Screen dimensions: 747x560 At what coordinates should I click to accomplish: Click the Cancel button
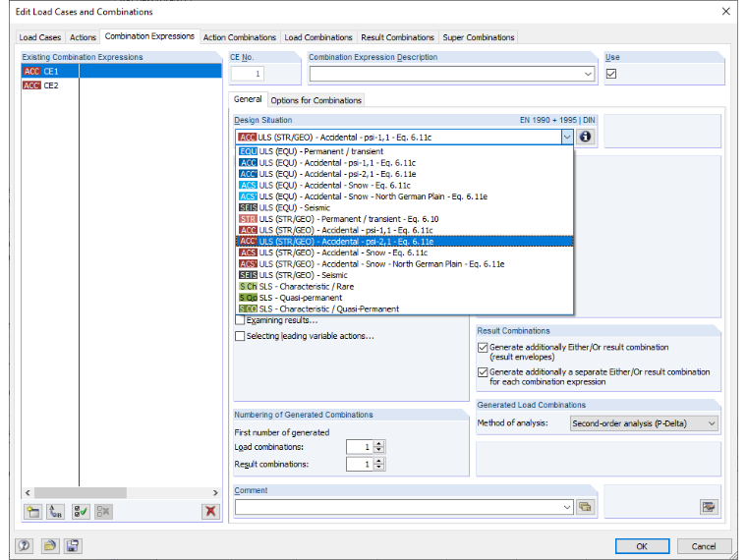tap(704, 546)
